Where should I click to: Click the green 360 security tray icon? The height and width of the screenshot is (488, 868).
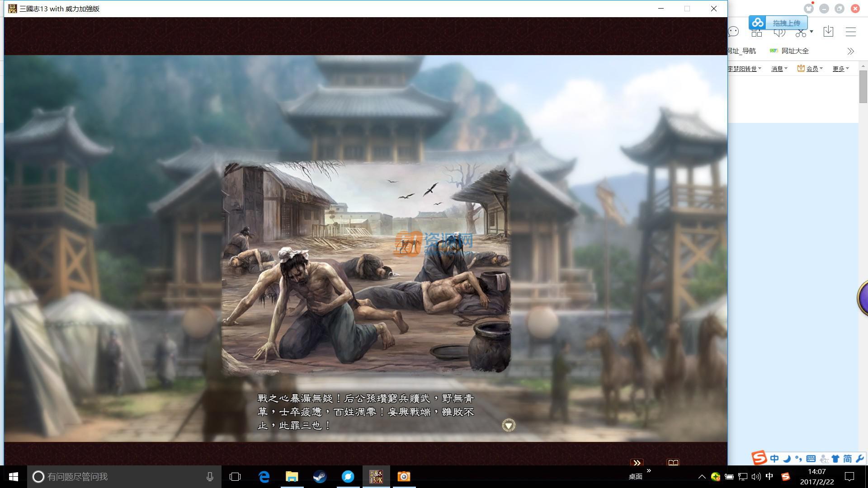[716, 477]
